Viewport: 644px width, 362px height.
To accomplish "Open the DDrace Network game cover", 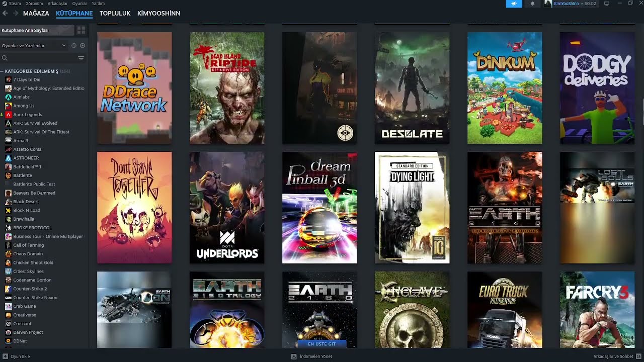I will coord(134,88).
